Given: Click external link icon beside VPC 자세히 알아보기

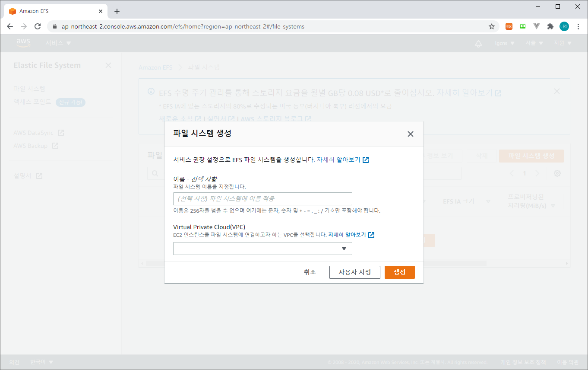Looking at the screenshot, I should point(371,235).
